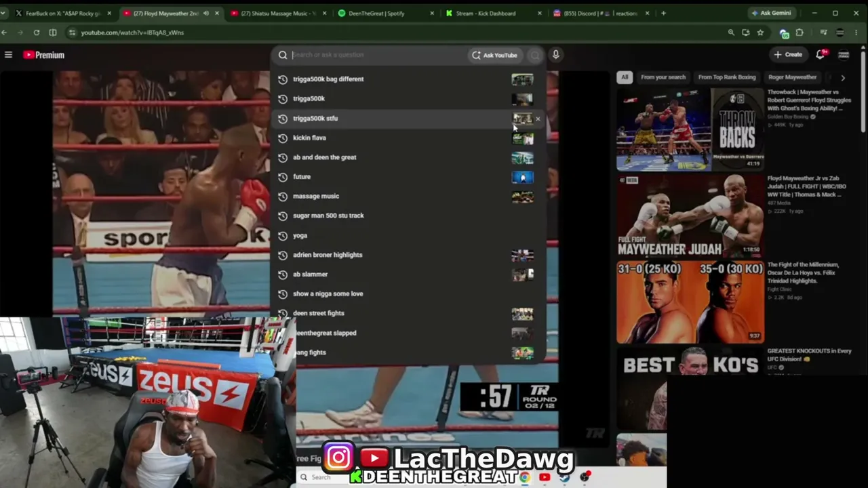The image size is (868, 488).
Task: Choose suggestion 'deen street fights'
Action: tap(408, 313)
